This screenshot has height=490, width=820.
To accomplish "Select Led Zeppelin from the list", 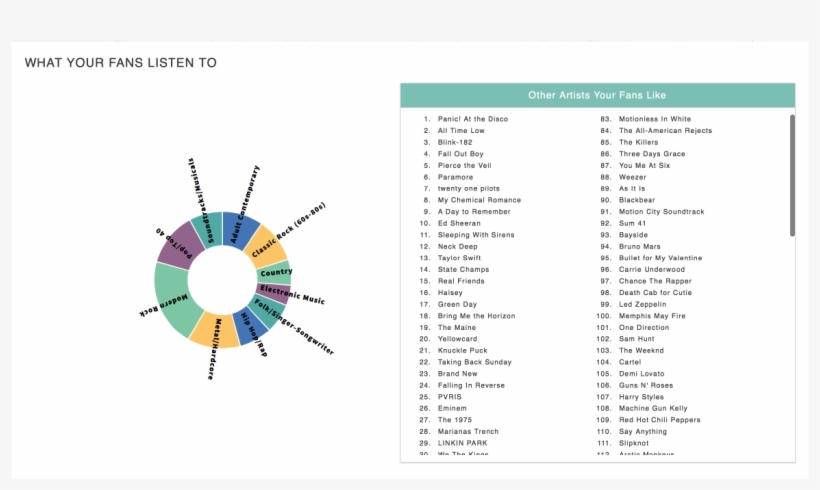I will pos(642,304).
